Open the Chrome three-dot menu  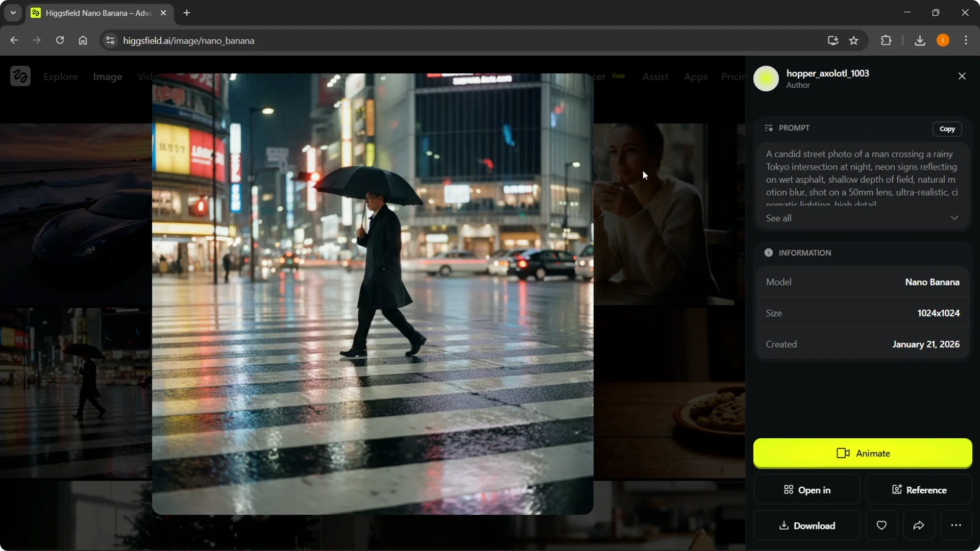click(x=966, y=40)
